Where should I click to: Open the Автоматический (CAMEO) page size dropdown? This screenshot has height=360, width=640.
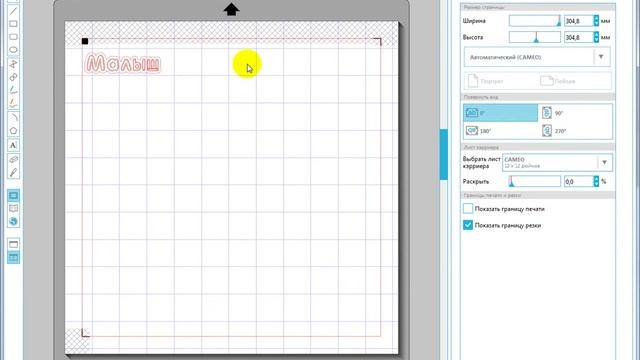[537, 57]
